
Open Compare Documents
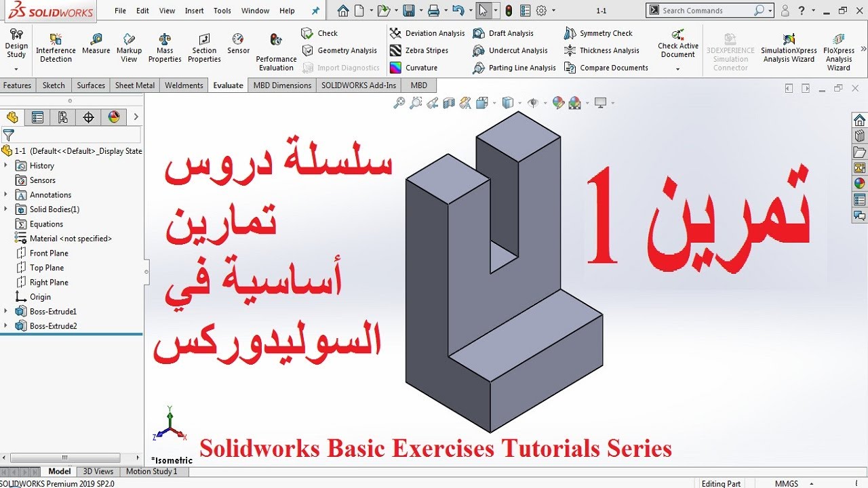point(606,68)
